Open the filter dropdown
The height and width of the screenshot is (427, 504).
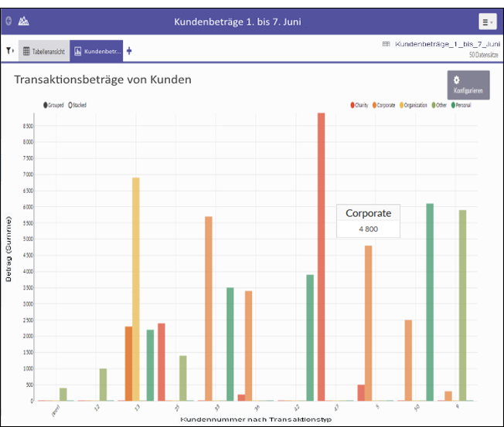10,51
